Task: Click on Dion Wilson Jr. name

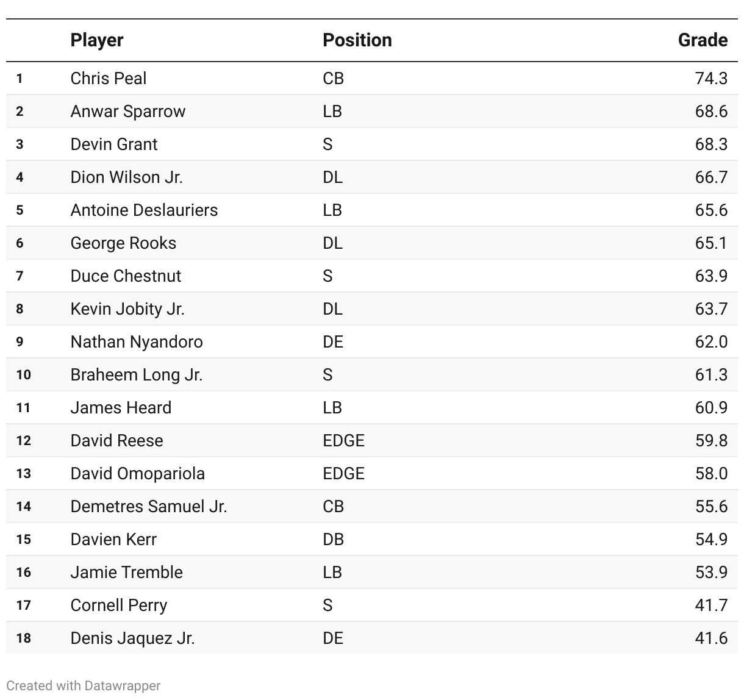Action: 126,177
